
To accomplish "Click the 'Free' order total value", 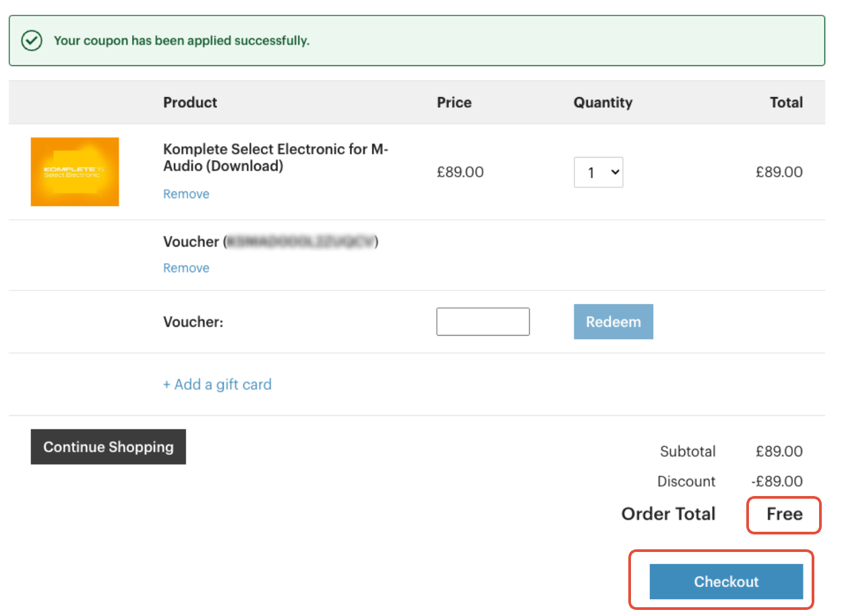I will click(x=785, y=514).
